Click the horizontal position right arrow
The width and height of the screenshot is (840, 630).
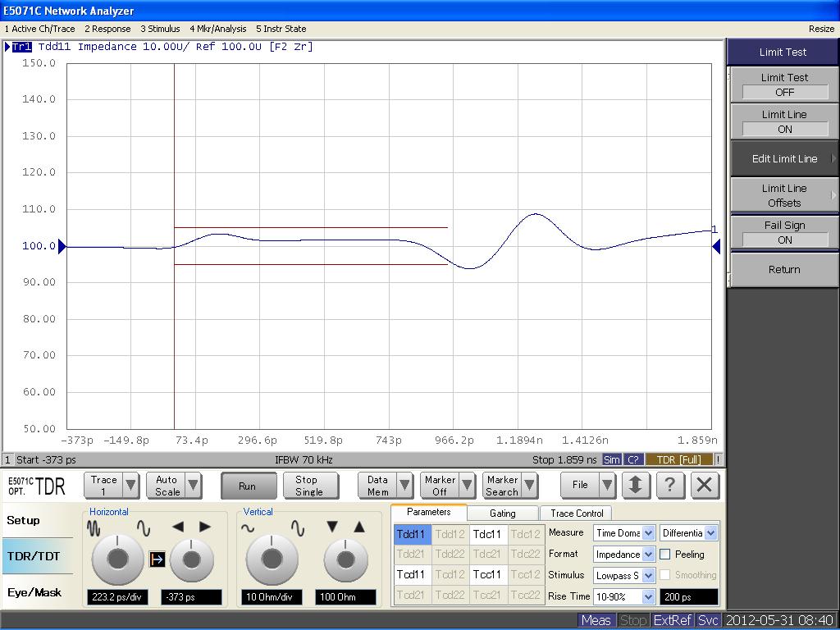(x=205, y=527)
